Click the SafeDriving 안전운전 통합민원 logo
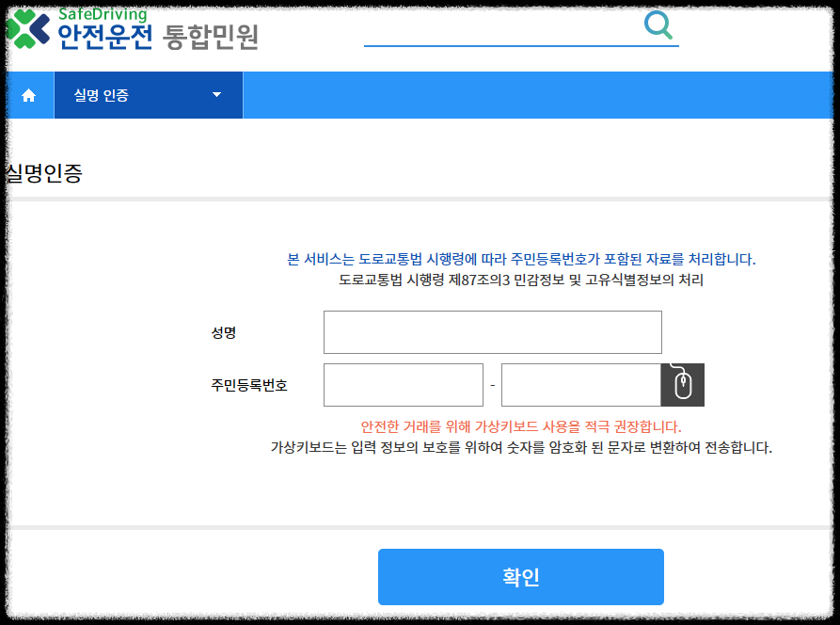Image resolution: width=840 pixels, height=625 pixels. click(x=133, y=29)
